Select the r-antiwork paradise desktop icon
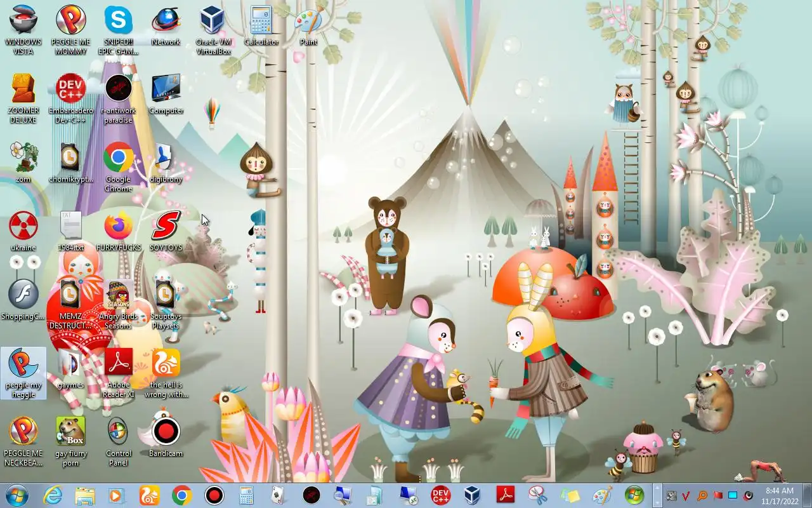This screenshot has height=508, width=812. pyautogui.click(x=118, y=98)
